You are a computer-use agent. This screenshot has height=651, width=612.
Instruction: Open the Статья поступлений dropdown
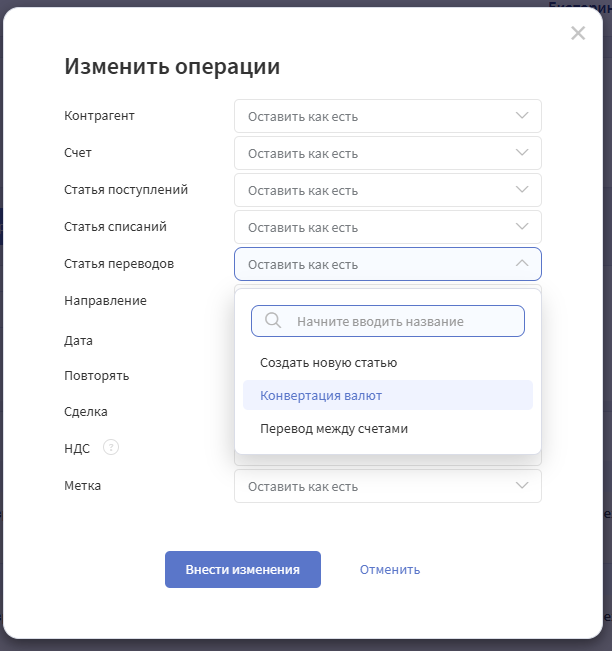(x=387, y=190)
